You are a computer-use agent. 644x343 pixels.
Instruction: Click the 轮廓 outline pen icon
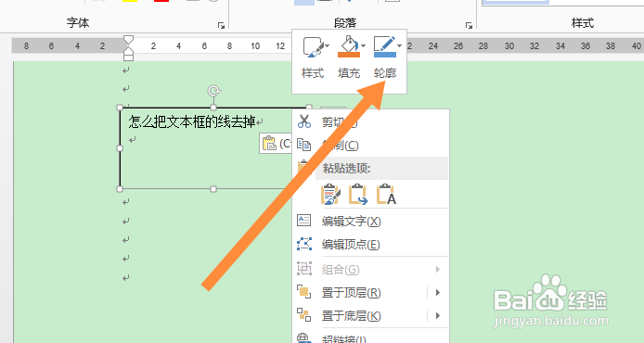(x=384, y=46)
